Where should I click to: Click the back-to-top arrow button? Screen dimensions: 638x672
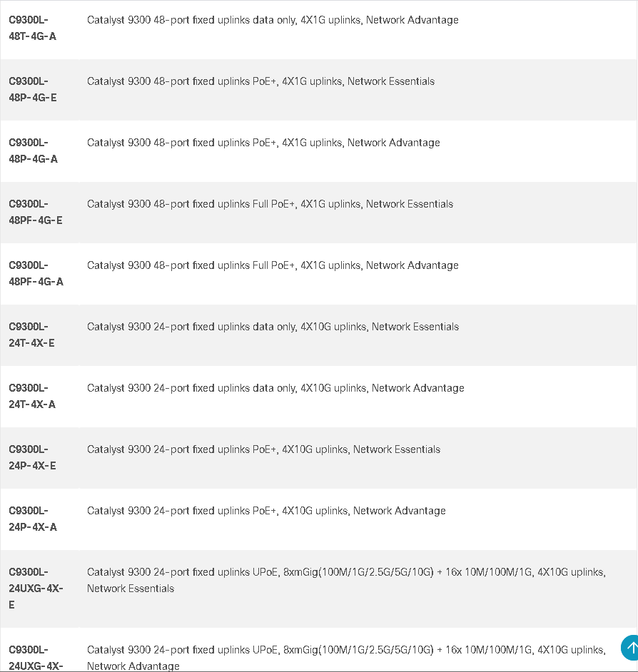[629, 648]
